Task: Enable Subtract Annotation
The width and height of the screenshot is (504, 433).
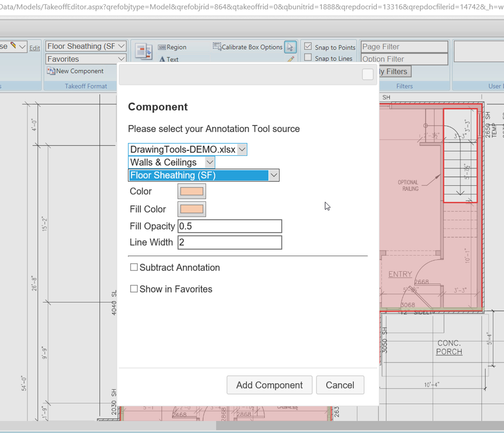Action: pos(134,267)
